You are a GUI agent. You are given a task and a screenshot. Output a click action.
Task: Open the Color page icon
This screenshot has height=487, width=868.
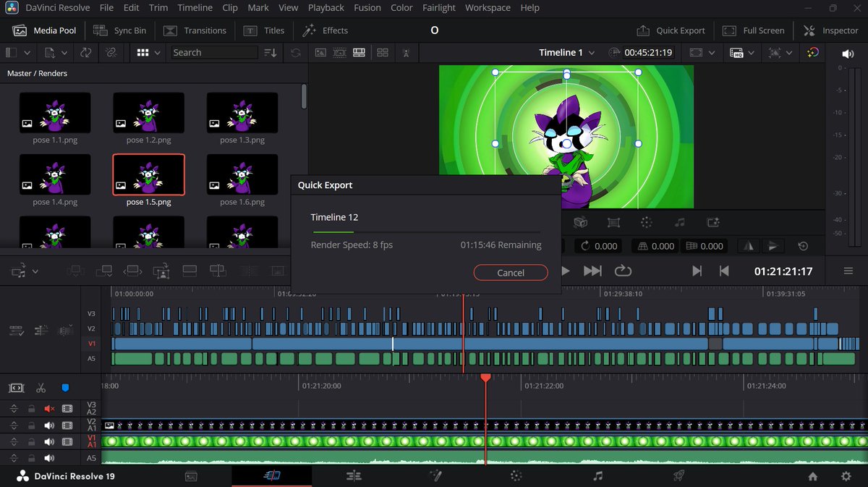point(516,476)
